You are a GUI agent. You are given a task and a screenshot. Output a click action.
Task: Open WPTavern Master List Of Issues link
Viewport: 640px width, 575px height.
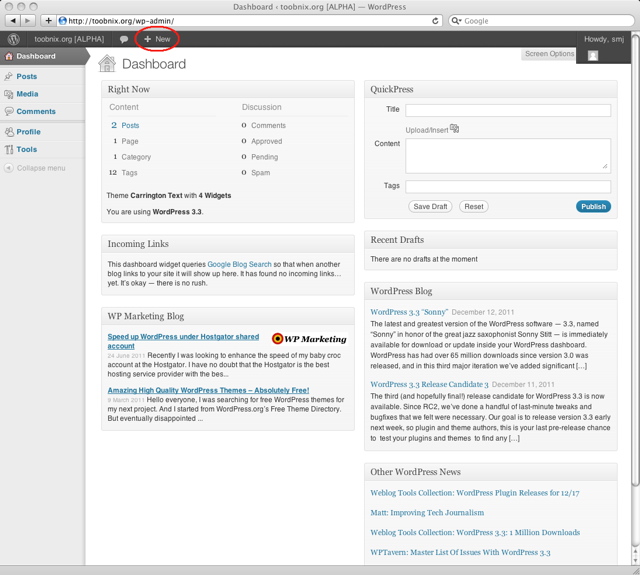[460, 552]
